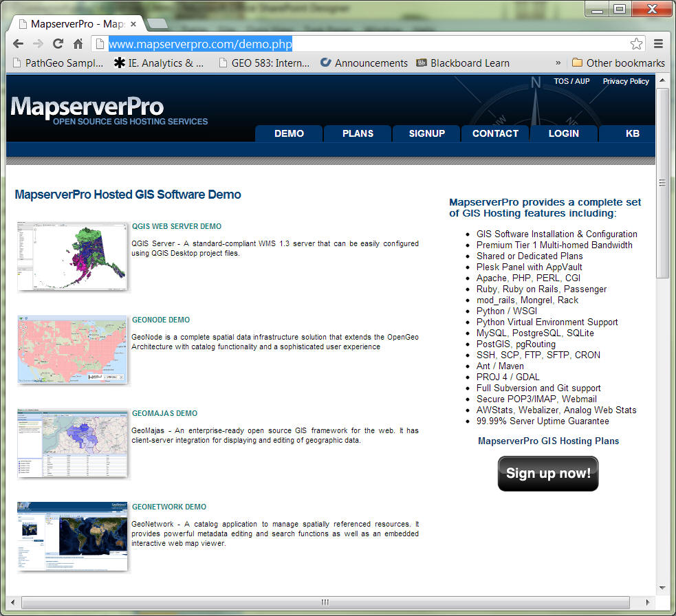Click the horizontal scrollbar left arrow

12,602
